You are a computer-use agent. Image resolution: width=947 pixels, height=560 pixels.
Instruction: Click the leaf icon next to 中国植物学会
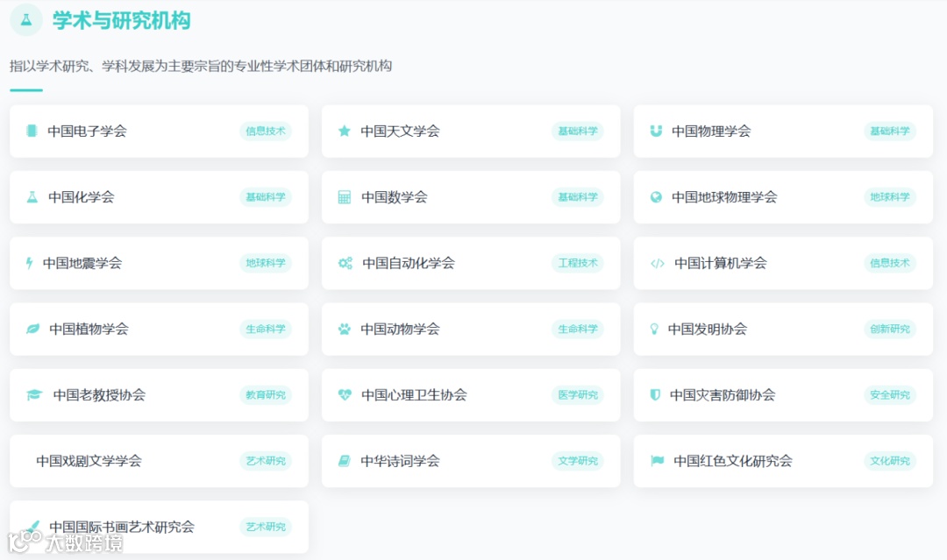click(32, 329)
